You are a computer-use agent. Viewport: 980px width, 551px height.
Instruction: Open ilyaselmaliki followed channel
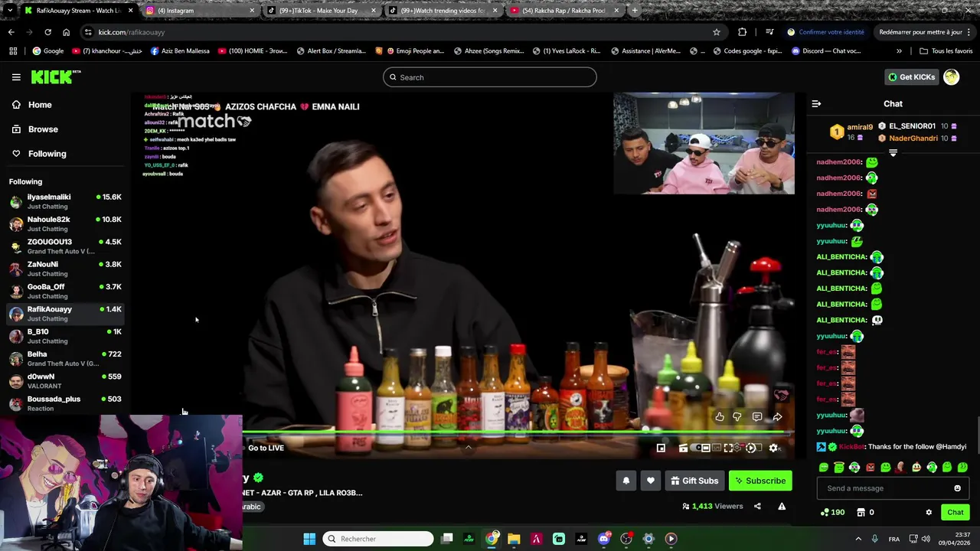pyautogui.click(x=65, y=201)
